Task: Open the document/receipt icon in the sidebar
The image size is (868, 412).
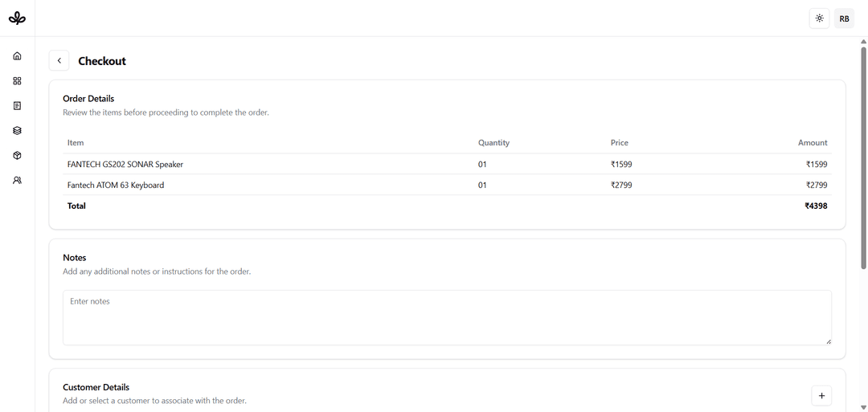Action: pos(17,106)
